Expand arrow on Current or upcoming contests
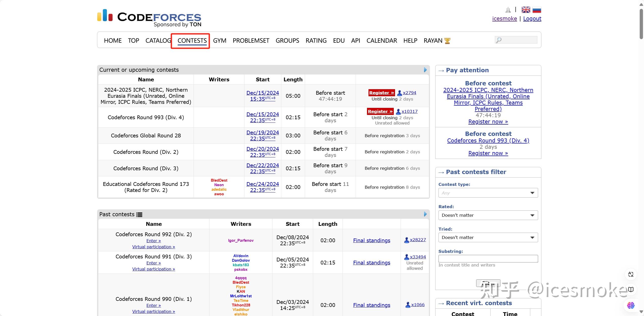This screenshot has width=644, height=316. [x=425, y=70]
